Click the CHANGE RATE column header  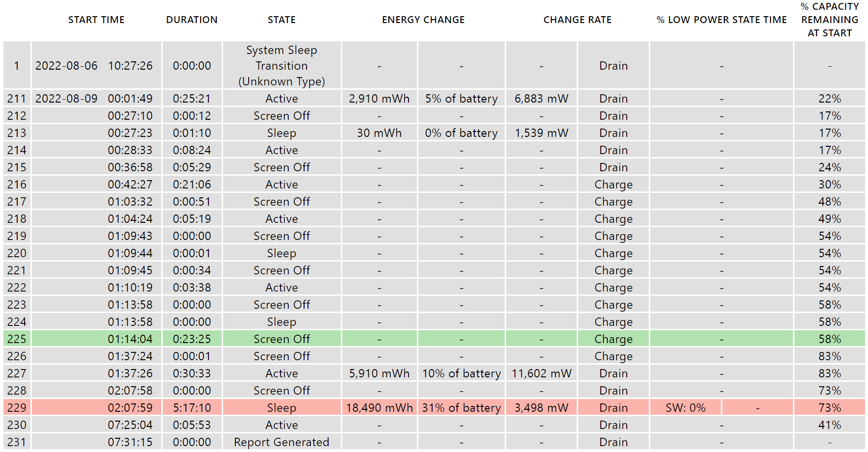(x=577, y=20)
